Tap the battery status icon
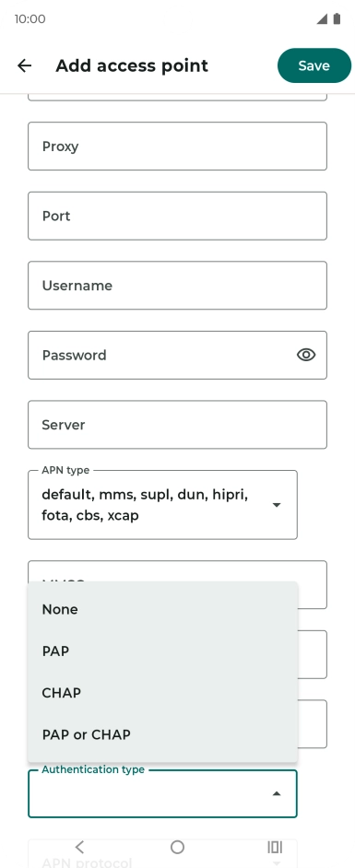Image resolution: width=355 pixels, height=868 pixels. pyautogui.click(x=337, y=18)
